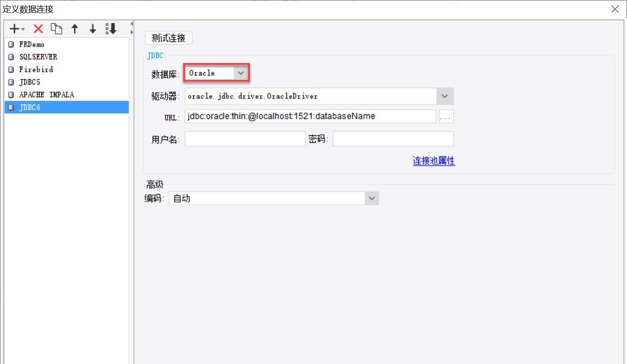Click the database icon beside Firebird
627x364 pixels.
click(11, 70)
